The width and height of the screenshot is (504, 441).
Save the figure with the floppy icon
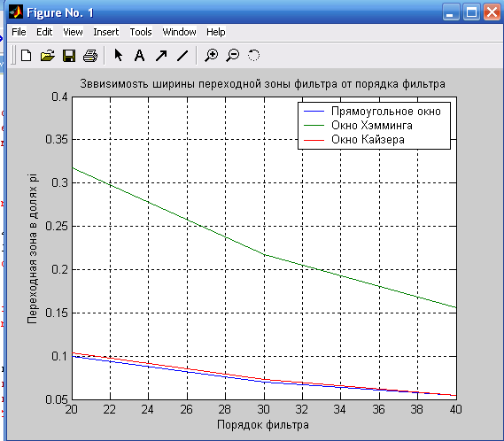pos(69,56)
